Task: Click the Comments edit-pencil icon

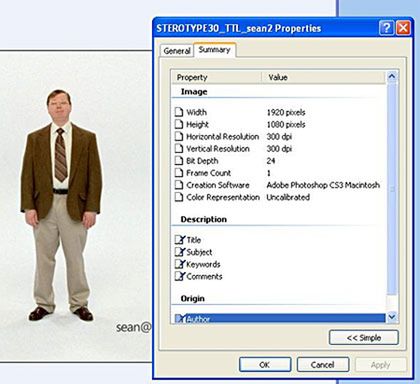Action: [x=180, y=276]
